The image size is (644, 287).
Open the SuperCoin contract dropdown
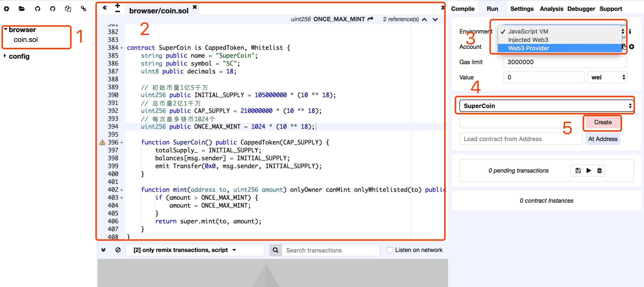tap(546, 106)
